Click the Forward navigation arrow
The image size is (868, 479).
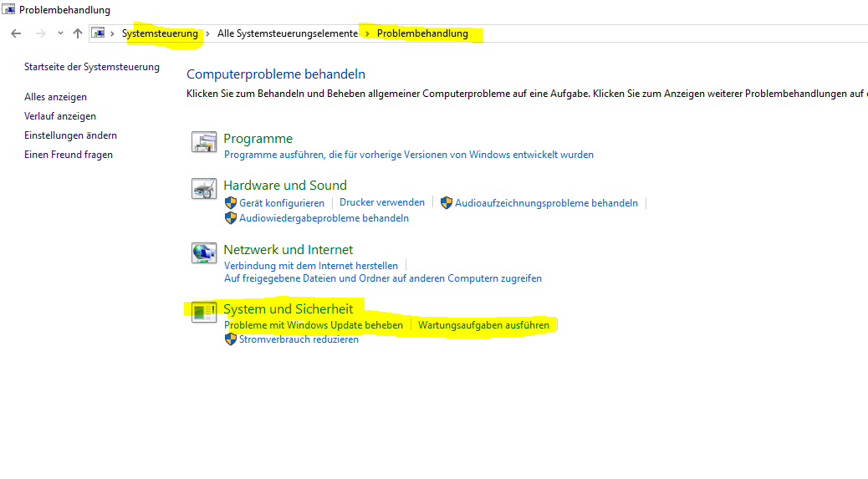tap(40, 33)
